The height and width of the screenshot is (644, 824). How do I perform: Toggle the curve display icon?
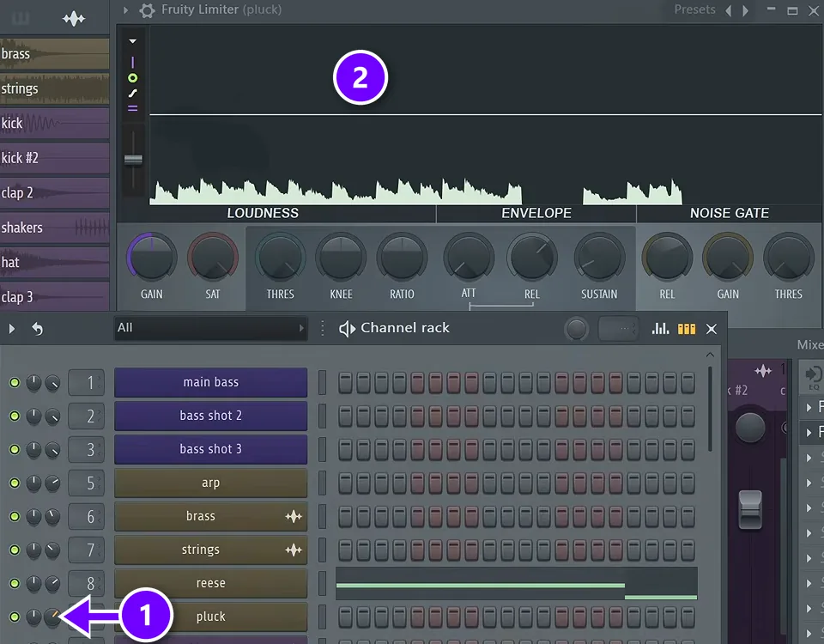point(132,94)
